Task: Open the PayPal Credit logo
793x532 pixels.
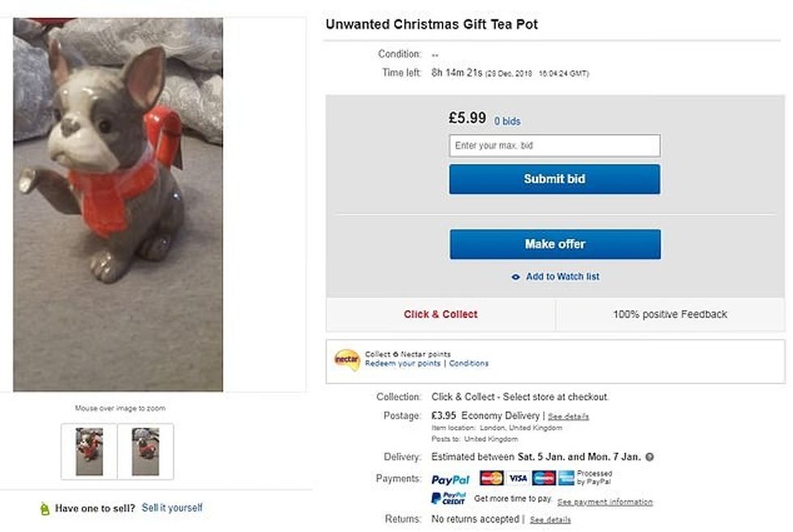Action: pyautogui.click(x=449, y=499)
